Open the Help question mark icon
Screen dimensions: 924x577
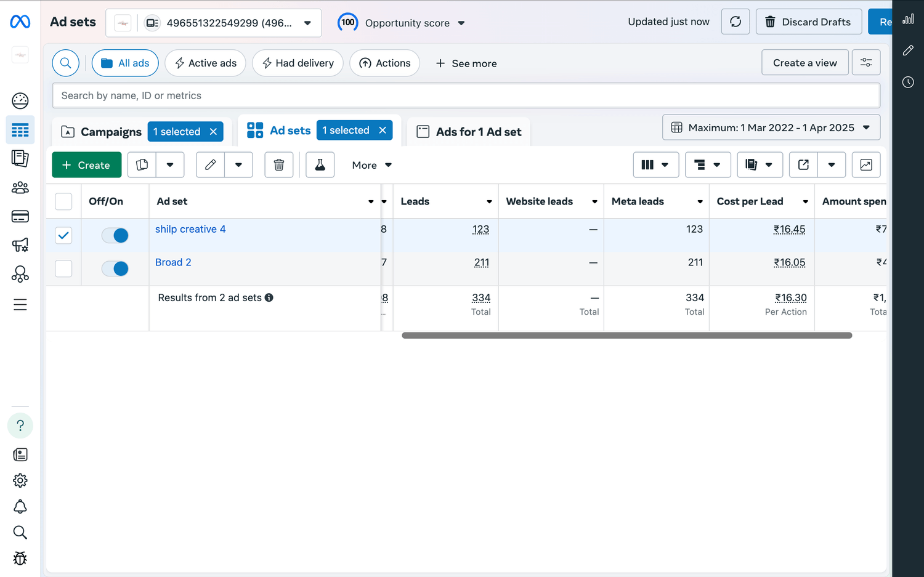tap(20, 426)
